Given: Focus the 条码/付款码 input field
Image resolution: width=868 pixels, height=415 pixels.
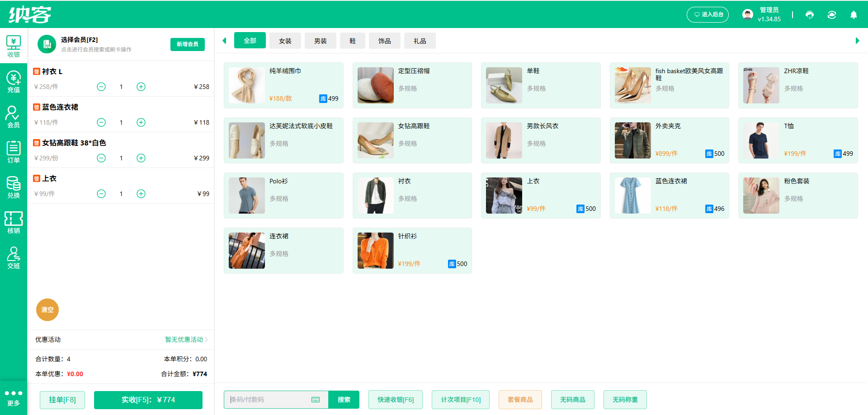Looking at the screenshot, I should click(x=276, y=400).
